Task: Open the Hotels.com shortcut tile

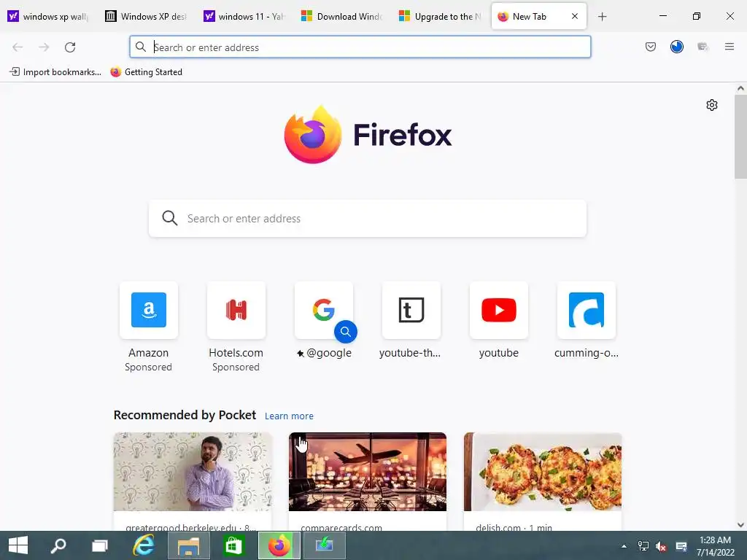Action: point(236,310)
